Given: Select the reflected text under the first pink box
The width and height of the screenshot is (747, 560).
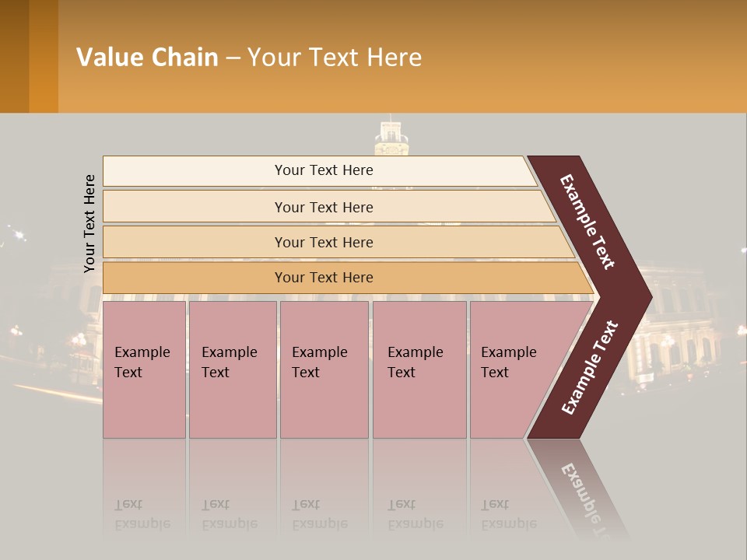Looking at the screenshot, I should pyautogui.click(x=142, y=513).
